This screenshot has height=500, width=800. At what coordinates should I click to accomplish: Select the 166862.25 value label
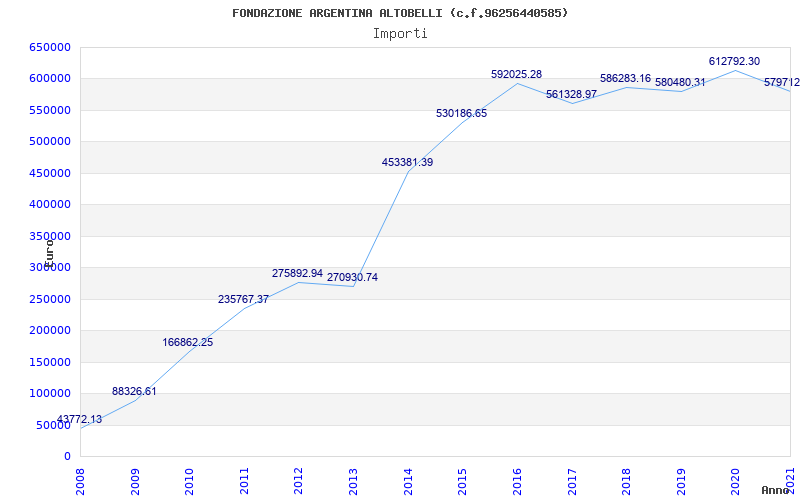click(x=188, y=342)
